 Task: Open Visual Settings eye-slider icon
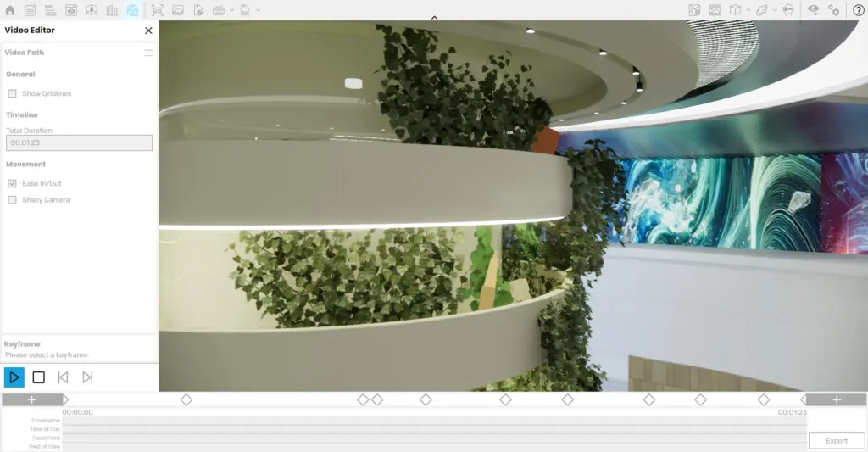pyautogui.click(x=813, y=10)
